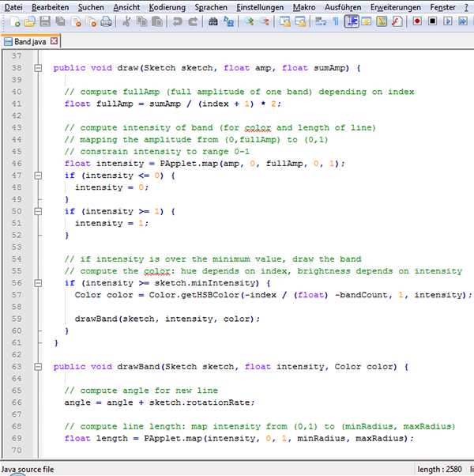Click the 'Java source file' status bar entry

(x=28, y=470)
